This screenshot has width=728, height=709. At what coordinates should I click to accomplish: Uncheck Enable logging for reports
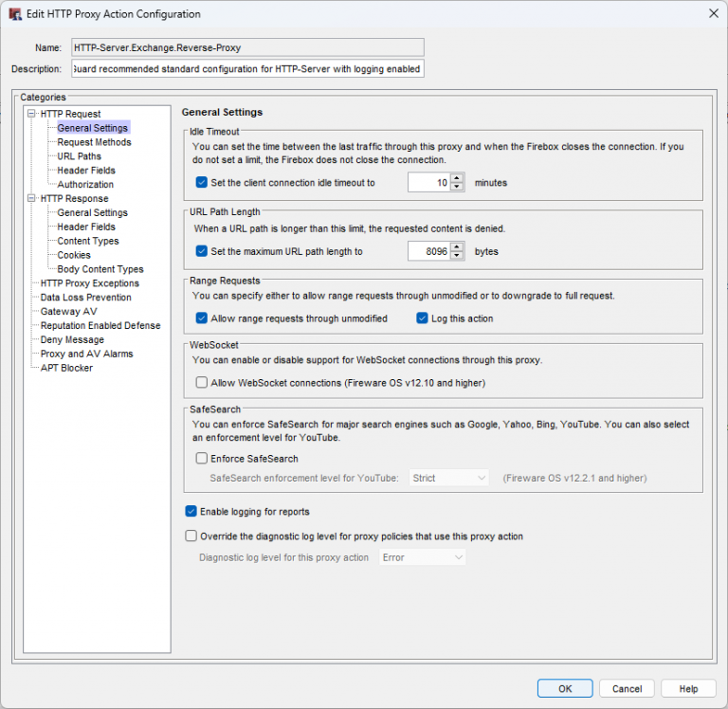click(191, 512)
